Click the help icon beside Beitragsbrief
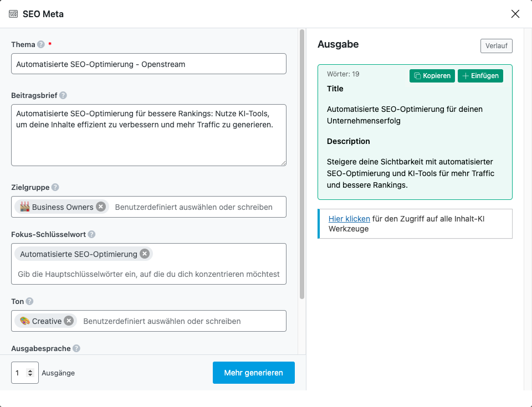This screenshot has width=532, height=407. 63,95
